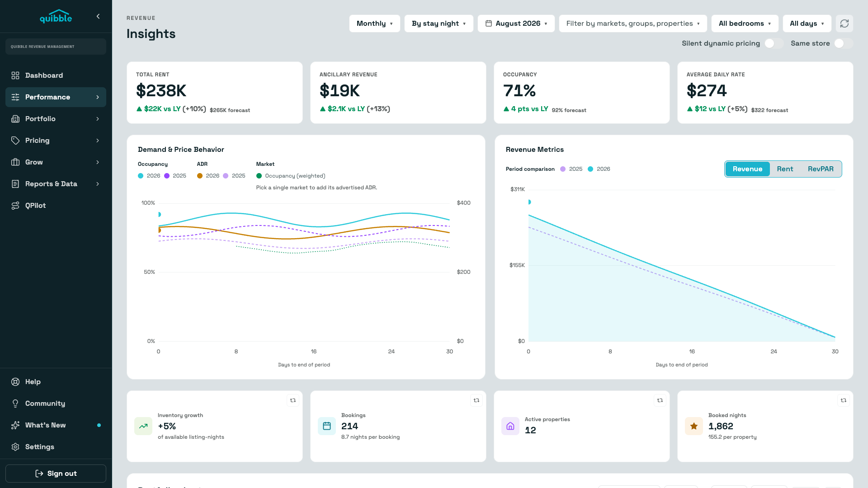Expand the Portfolio menu chevron
Screen dimensions: 868x488
pos(98,119)
